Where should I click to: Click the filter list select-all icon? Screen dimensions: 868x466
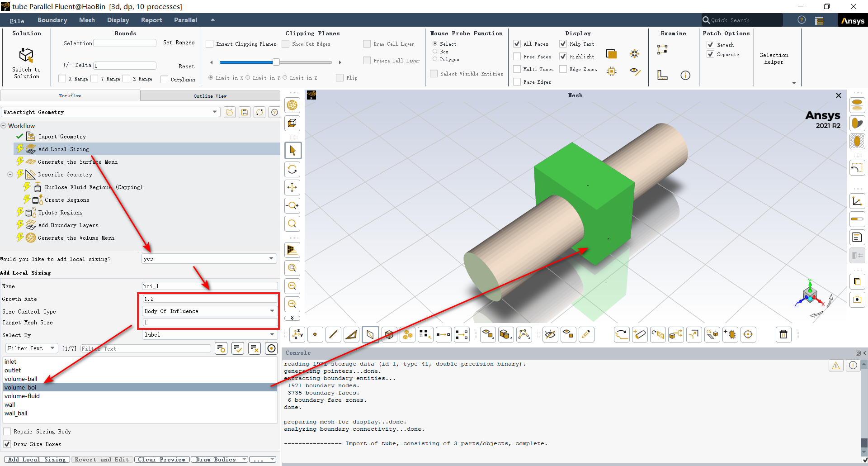[238, 348]
